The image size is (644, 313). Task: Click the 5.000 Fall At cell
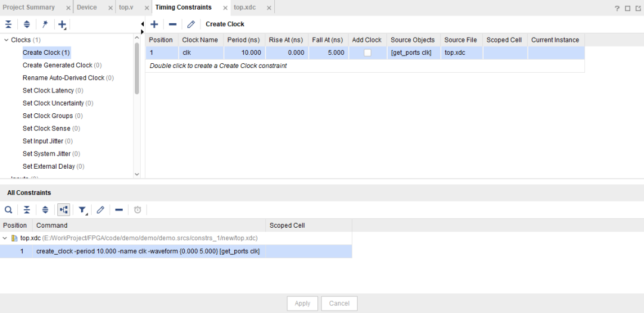(x=328, y=52)
